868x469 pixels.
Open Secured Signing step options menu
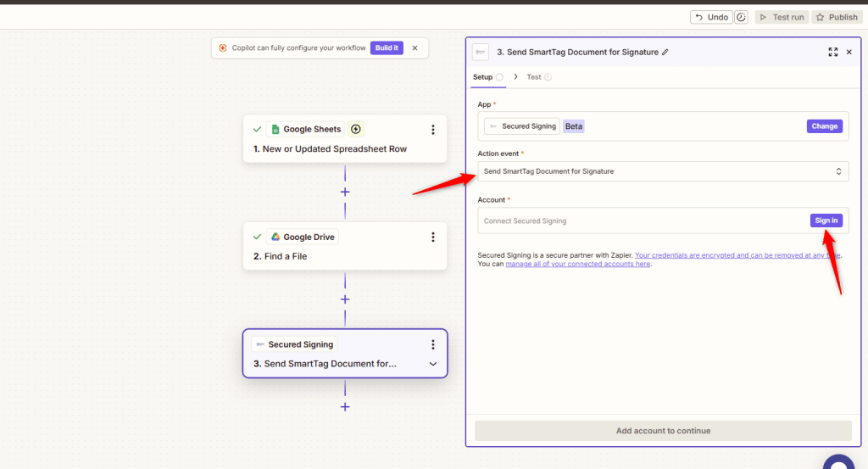[x=433, y=344]
